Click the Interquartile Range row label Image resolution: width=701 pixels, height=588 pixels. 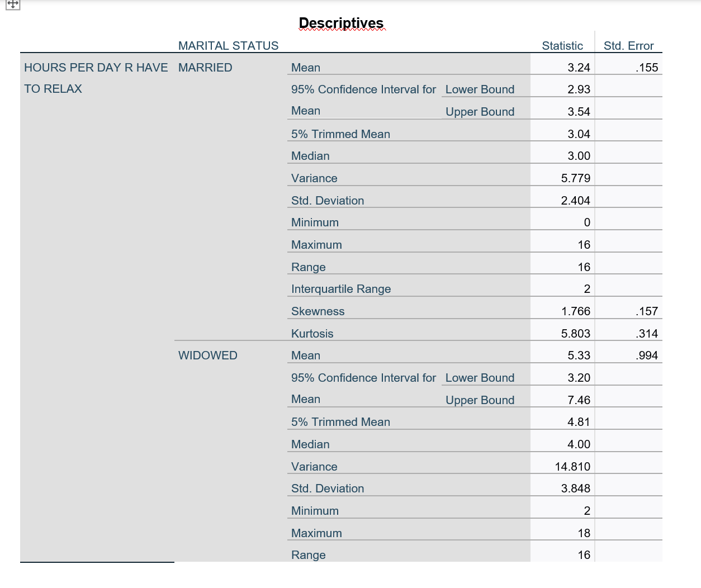click(340, 289)
